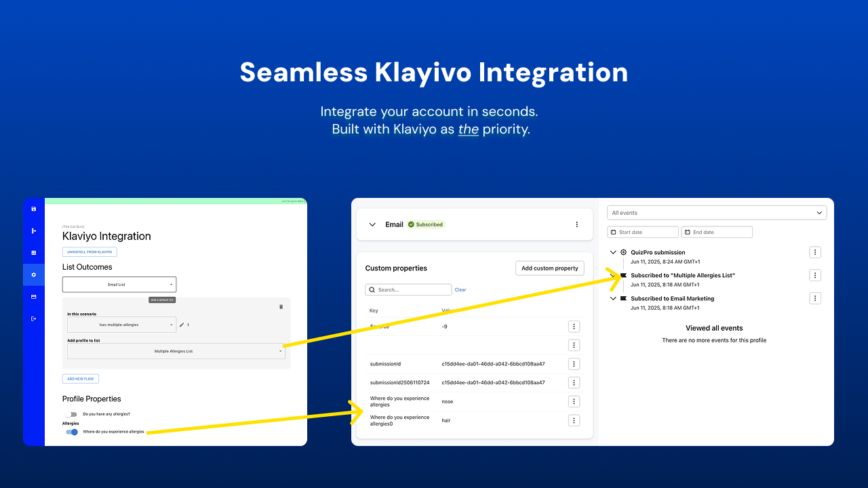Click the 'QuizPro submission' event title
Image resolution: width=868 pixels, height=488 pixels.
click(x=658, y=252)
